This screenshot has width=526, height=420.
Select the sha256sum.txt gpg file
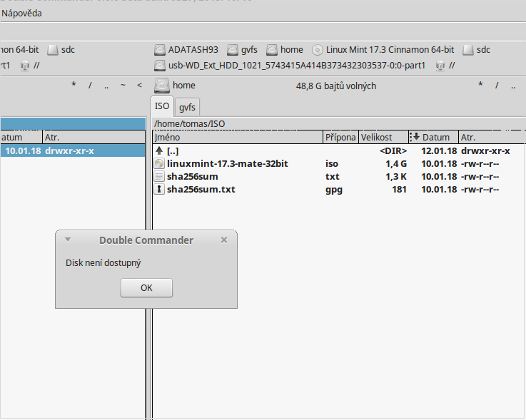[201, 189]
